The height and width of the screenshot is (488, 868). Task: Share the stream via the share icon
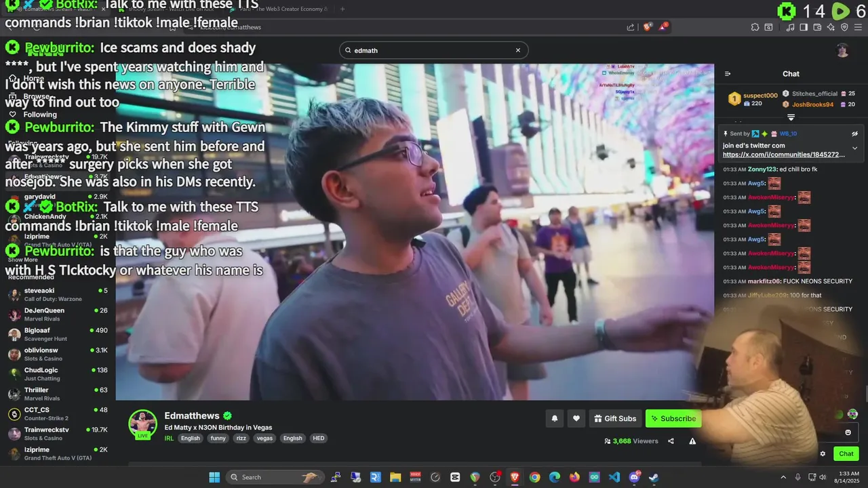pyautogui.click(x=671, y=441)
